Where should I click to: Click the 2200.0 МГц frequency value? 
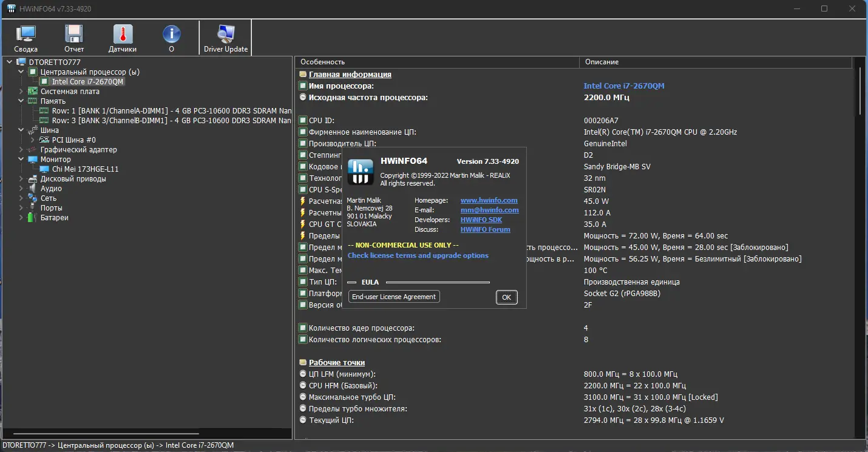pos(606,97)
